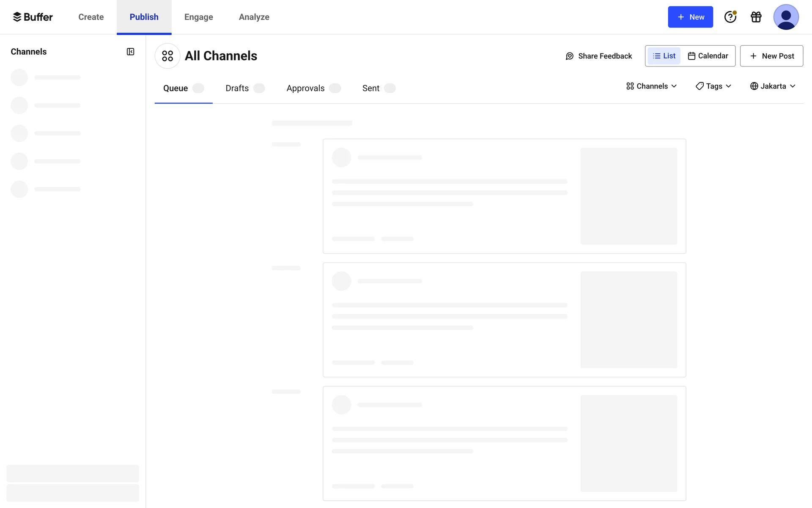812x508 pixels.
Task: Click the New Post button
Action: [771, 56]
